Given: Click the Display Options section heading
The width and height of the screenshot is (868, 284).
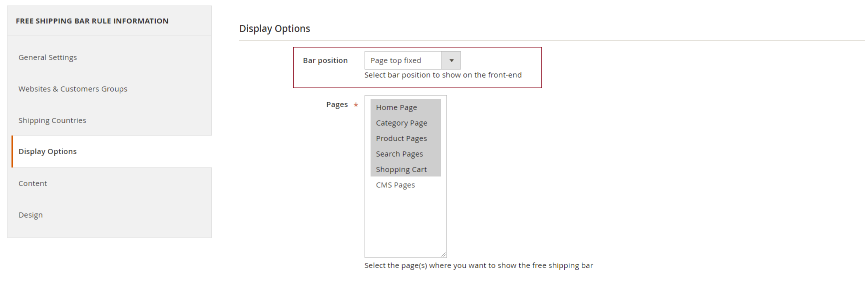Looking at the screenshot, I should click(275, 28).
